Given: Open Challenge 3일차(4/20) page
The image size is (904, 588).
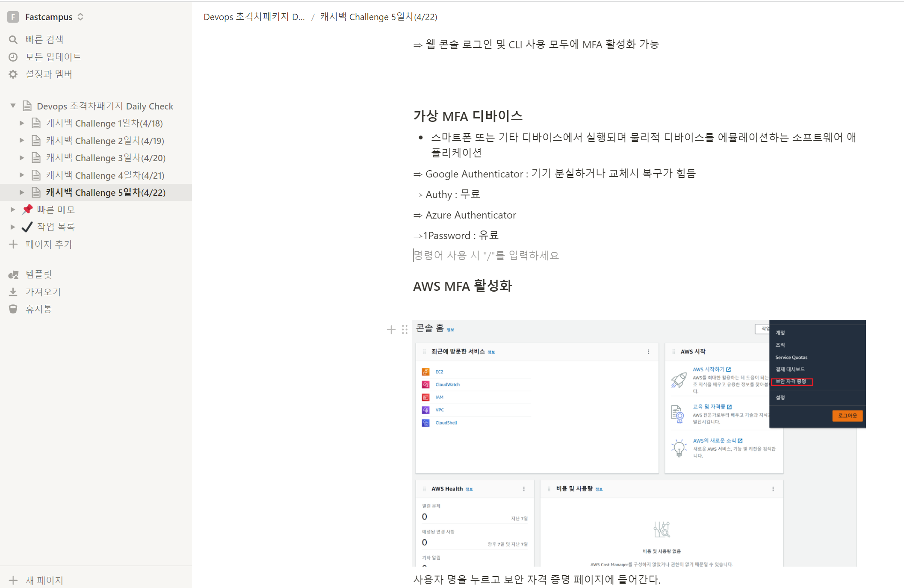Looking at the screenshot, I should (x=105, y=158).
